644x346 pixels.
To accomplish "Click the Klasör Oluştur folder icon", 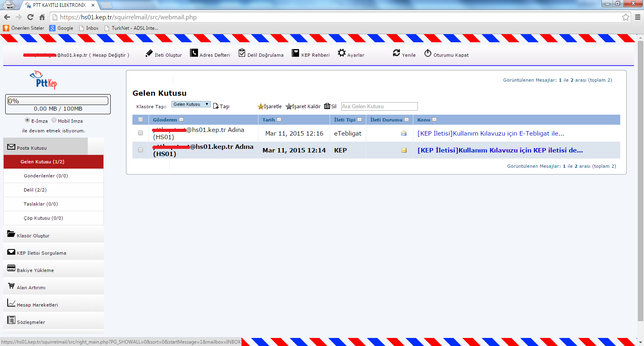I will [11, 234].
